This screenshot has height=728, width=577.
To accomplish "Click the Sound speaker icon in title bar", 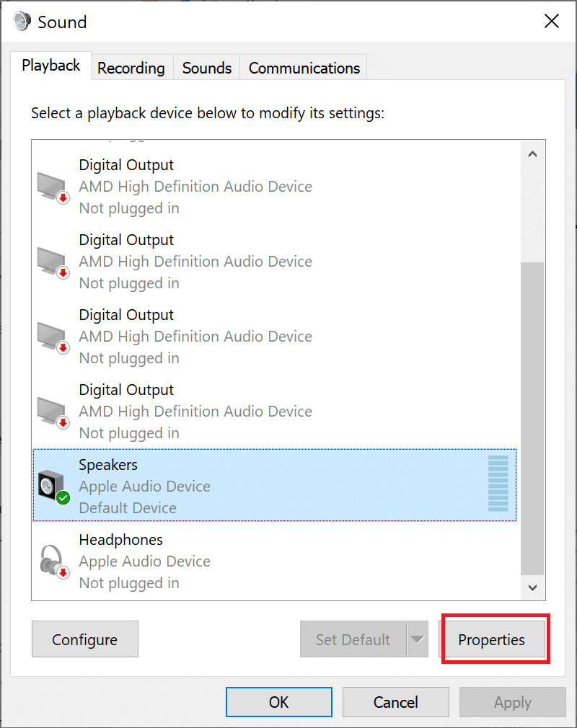I will coord(22,22).
